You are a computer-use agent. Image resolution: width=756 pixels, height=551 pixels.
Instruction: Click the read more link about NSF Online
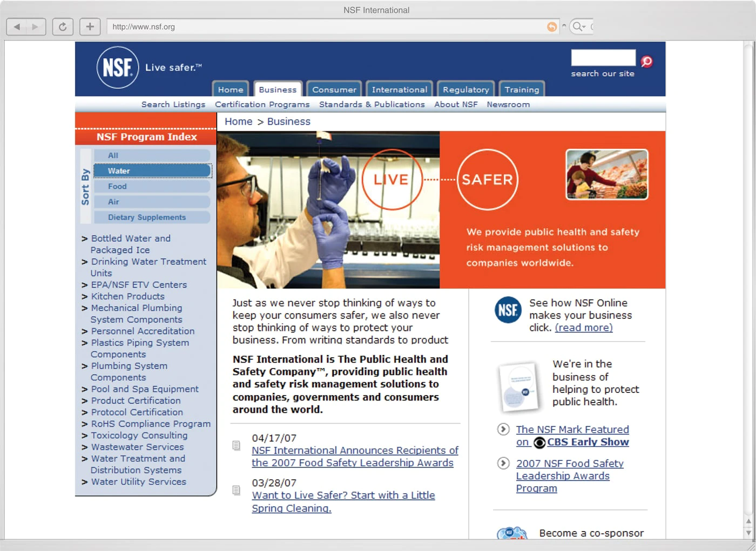(x=584, y=328)
